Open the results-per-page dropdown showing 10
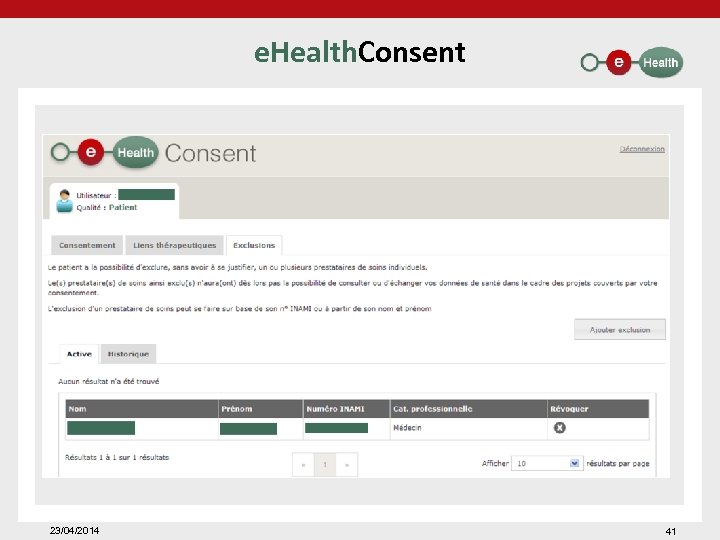This screenshot has width=720, height=540. click(547, 463)
